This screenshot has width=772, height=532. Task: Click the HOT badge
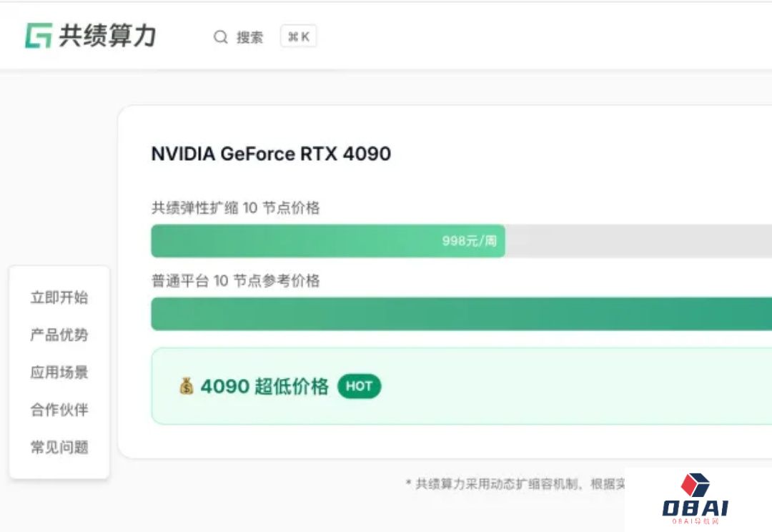[359, 386]
